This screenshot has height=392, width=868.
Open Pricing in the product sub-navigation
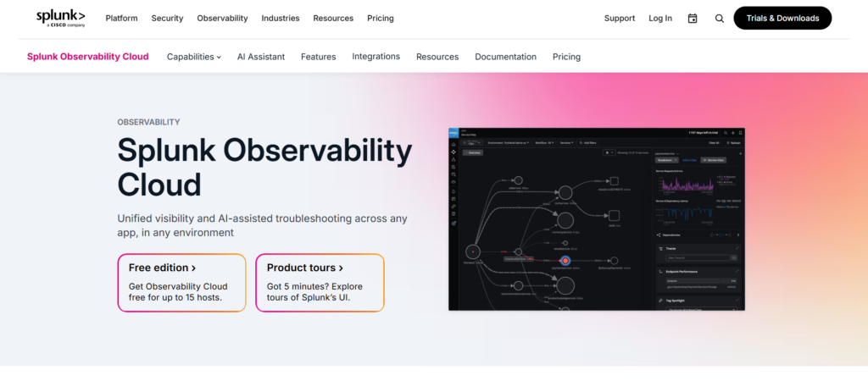[x=566, y=57]
